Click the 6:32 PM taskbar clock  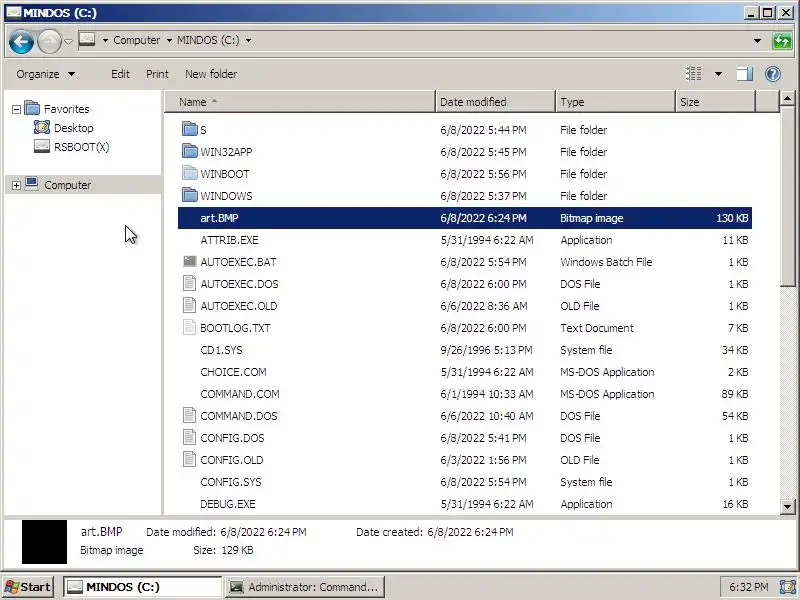pyautogui.click(x=748, y=587)
